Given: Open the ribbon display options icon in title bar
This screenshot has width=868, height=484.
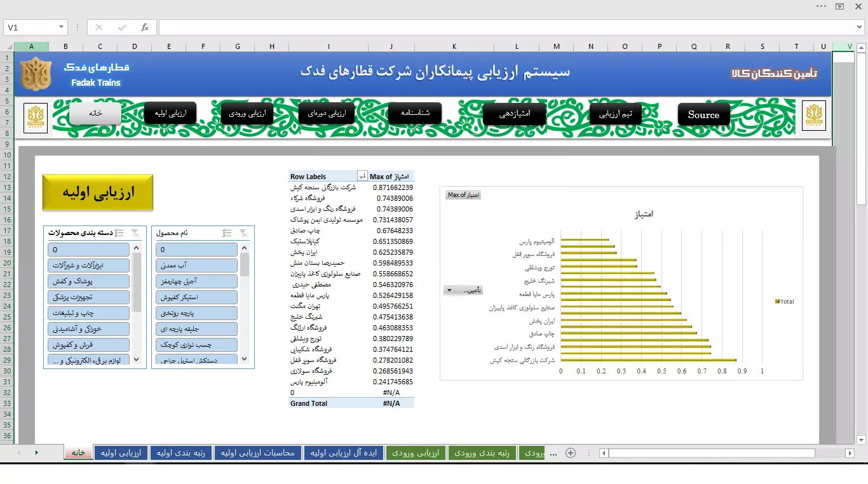Looking at the screenshot, I should (840, 6).
